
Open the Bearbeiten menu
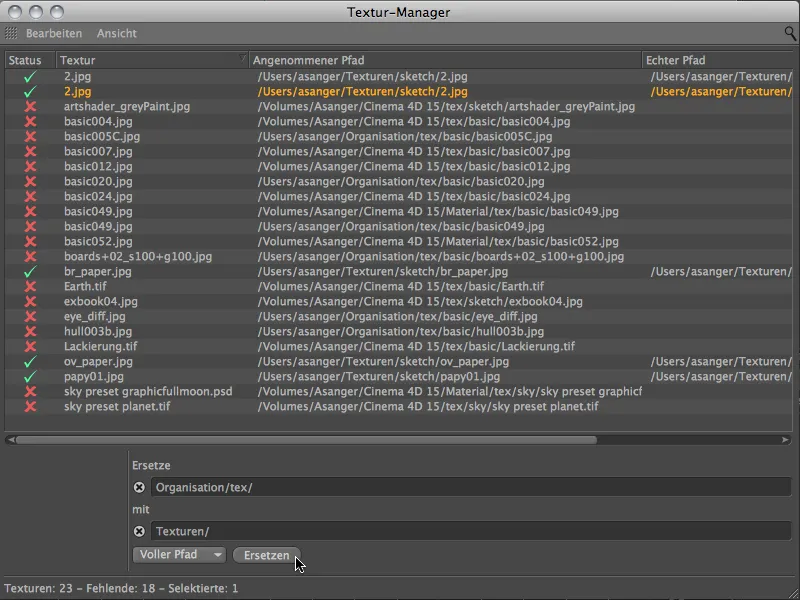click(54, 33)
